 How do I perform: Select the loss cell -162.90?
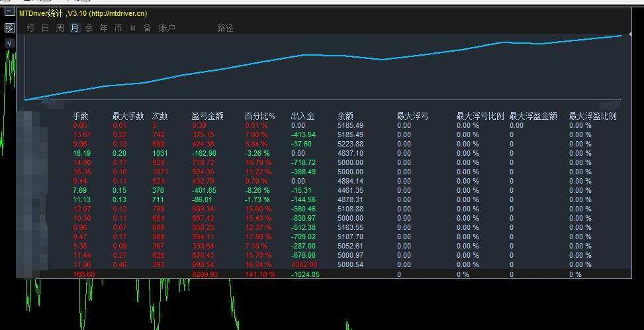coord(204,153)
